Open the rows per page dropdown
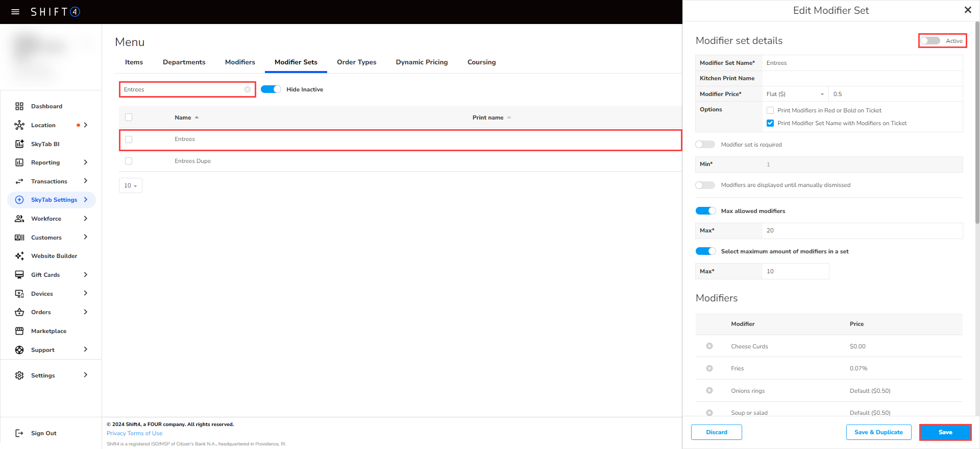Image resolution: width=980 pixels, height=449 pixels. tap(131, 185)
